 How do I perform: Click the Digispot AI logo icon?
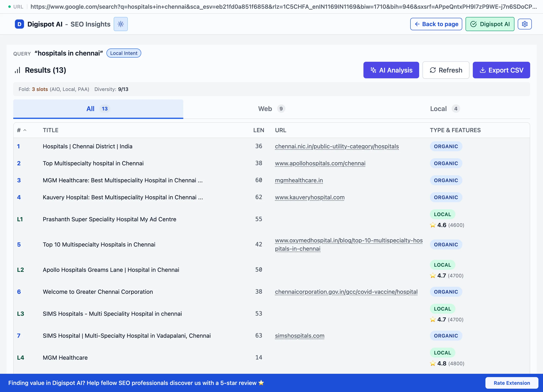[x=19, y=24]
